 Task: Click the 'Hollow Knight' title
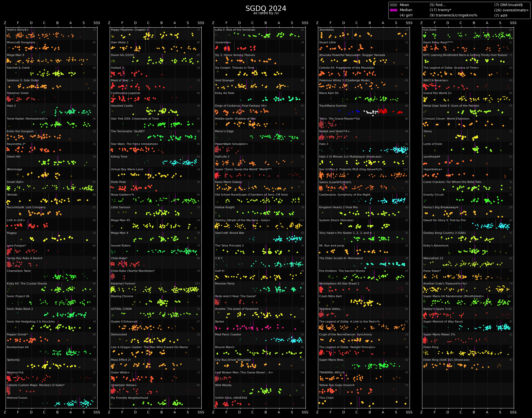(225, 207)
